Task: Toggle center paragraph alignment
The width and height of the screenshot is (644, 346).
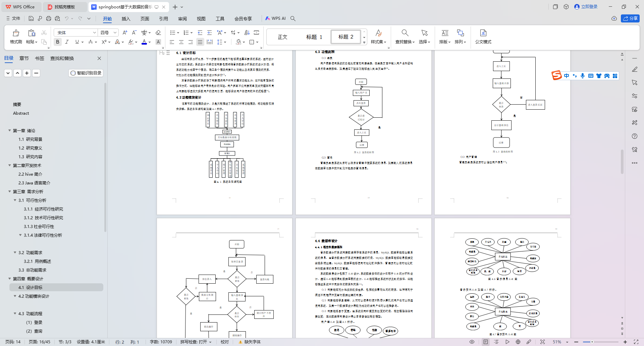Action: 181,42
